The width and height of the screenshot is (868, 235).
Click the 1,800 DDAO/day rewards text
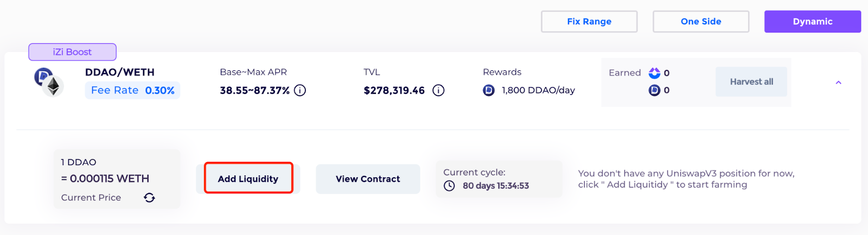point(538,90)
